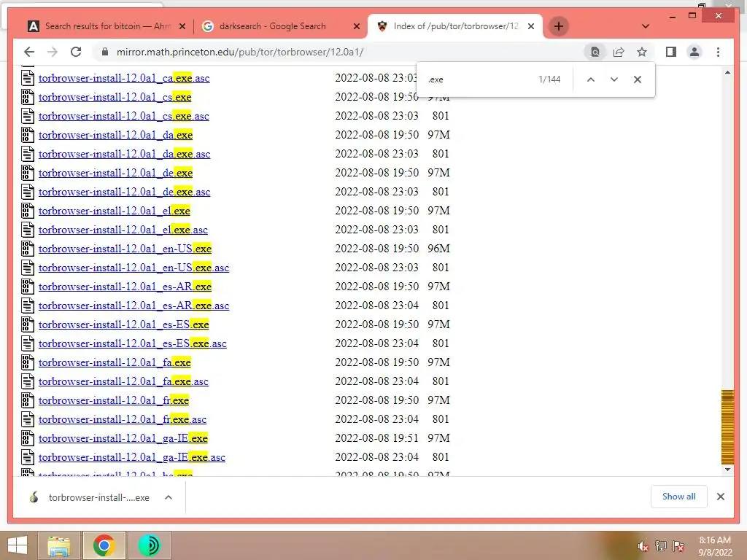The image size is (747, 560).
Task: Open torbrowser-install-12.0a1_es-ES.exe.asc link
Action: [x=133, y=344]
